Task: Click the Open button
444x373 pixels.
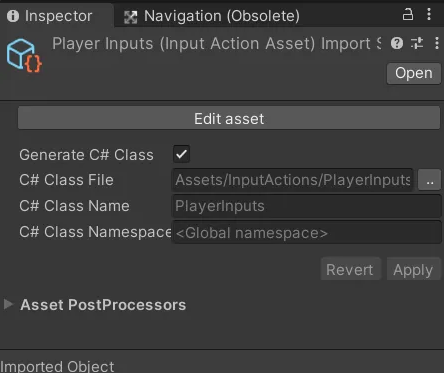Action: (x=414, y=73)
